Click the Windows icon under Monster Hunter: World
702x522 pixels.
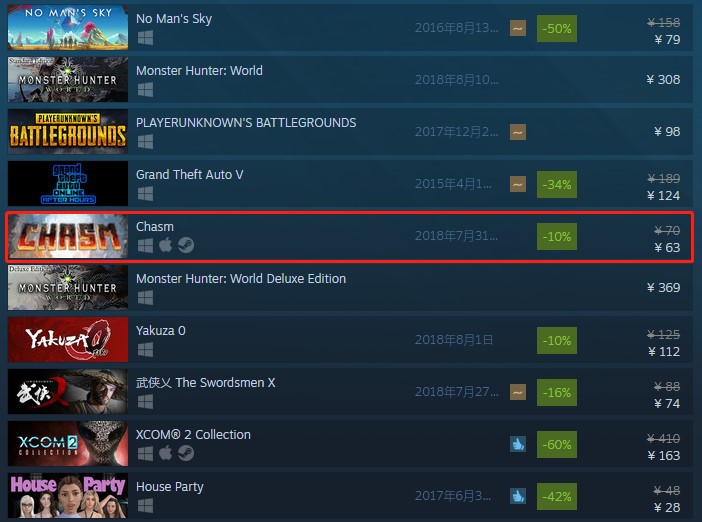(x=146, y=90)
